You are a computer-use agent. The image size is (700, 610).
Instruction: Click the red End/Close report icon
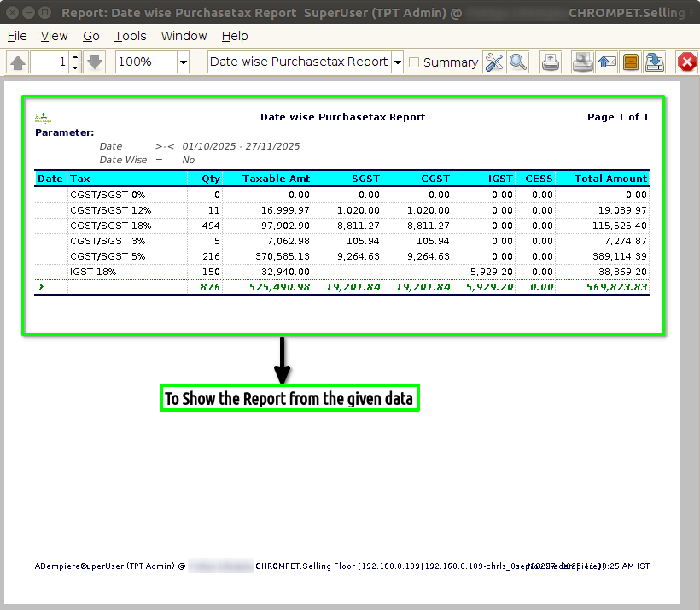[x=686, y=62]
